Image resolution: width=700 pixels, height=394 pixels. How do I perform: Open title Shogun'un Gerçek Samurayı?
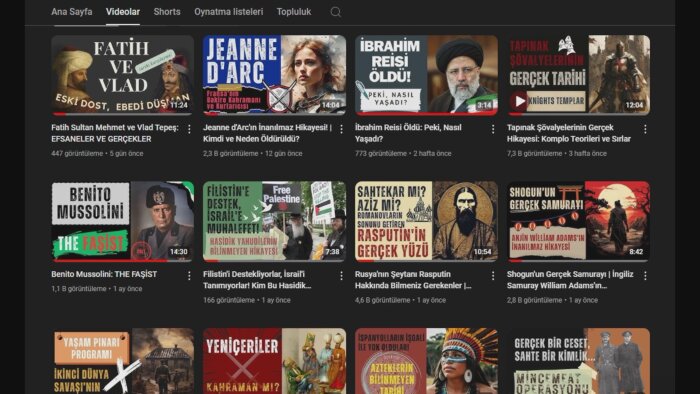tap(570, 280)
